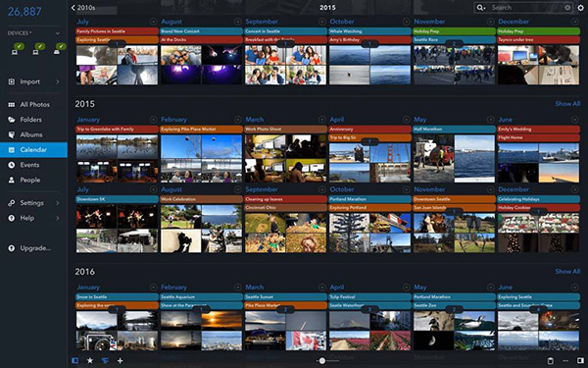Go back to 2010s
Image resolution: width=588 pixels, height=368 pixels.
(x=83, y=8)
